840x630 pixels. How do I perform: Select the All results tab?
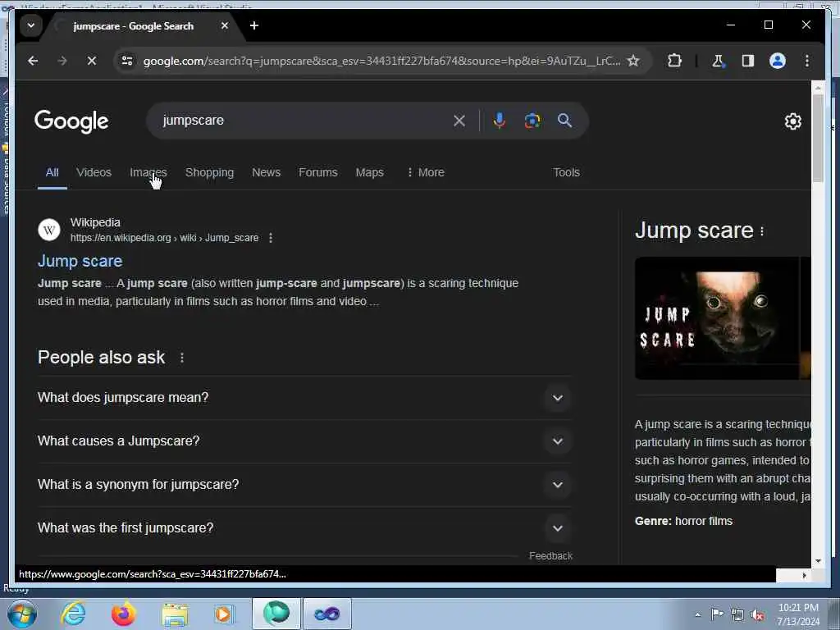pos(52,172)
